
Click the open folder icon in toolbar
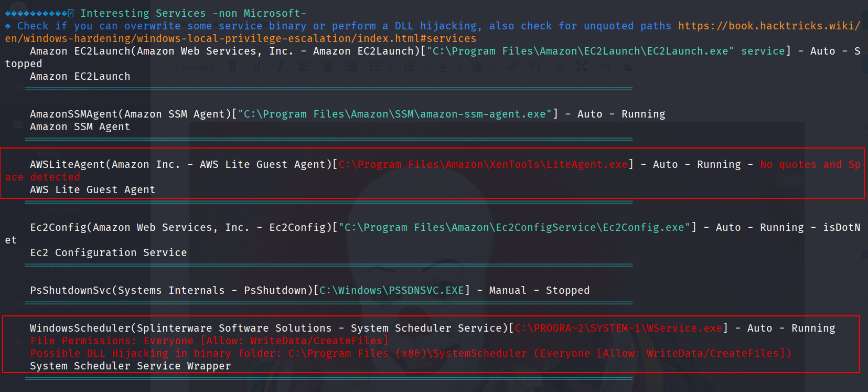pyautogui.click(x=628, y=67)
